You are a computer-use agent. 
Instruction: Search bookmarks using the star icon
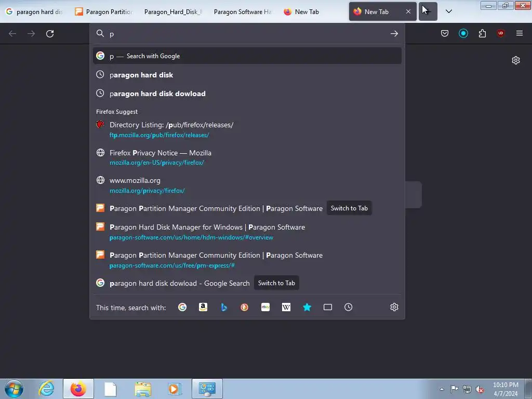pos(307,308)
